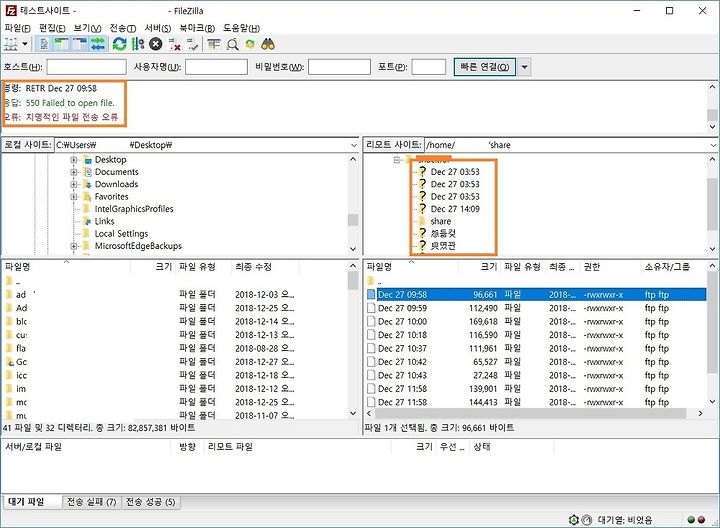Select remote file Dec 27 10:37
720x528 pixels.
[536, 348]
